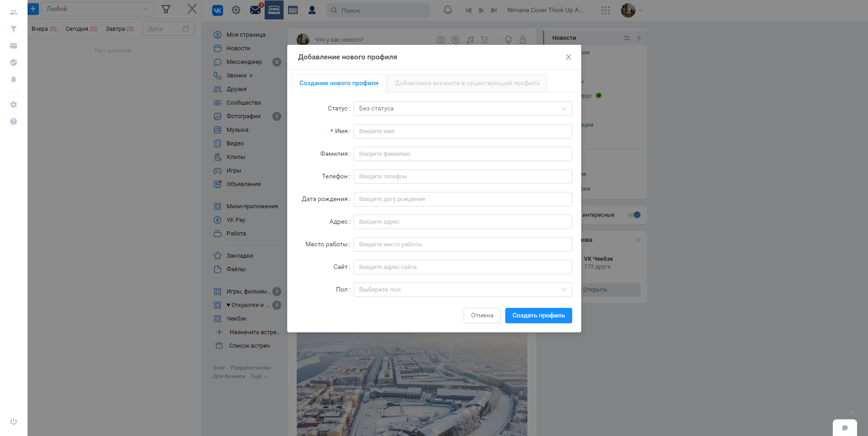Attach photo with camera icon
Viewport: 868px width, 436px height.
[x=441, y=40]
